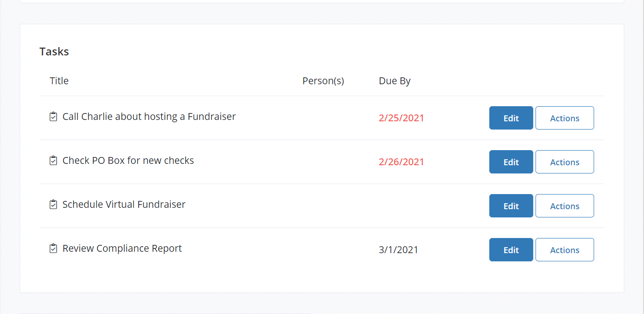Select the task icon for Schedule Virtual Fundraiser

(53, 204)
